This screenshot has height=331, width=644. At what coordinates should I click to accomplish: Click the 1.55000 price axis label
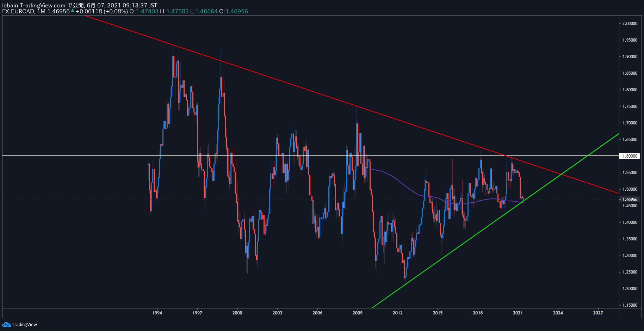point(630,173)
